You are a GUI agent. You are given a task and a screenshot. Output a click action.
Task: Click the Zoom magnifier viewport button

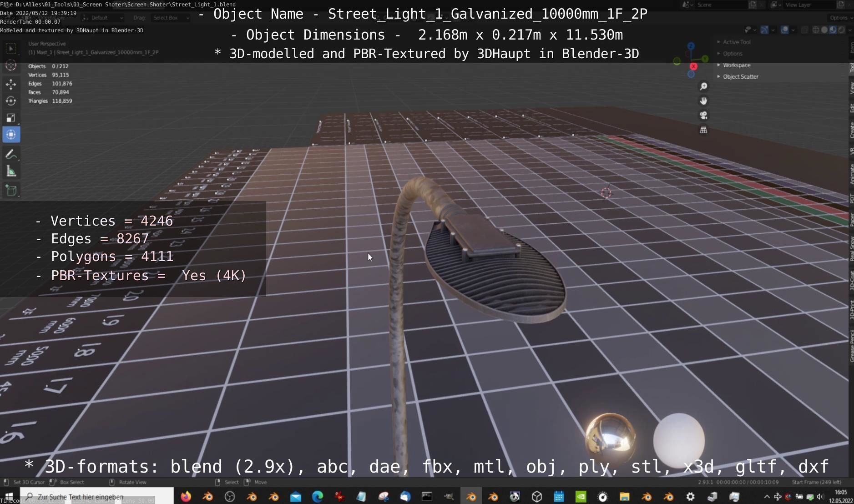[703, 86]
